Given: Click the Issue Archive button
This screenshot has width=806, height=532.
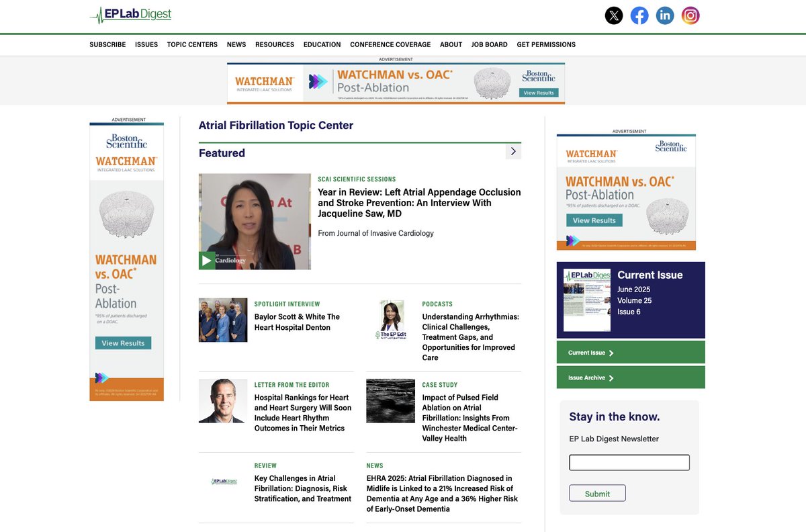Looking at the screenshot, I should 631,378.
